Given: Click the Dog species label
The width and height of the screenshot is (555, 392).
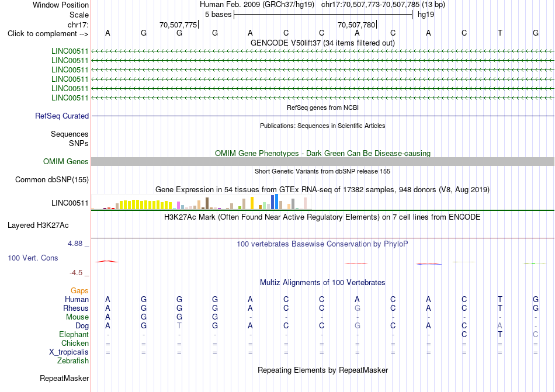Looking at the screenshot, I should click(82, 326).
